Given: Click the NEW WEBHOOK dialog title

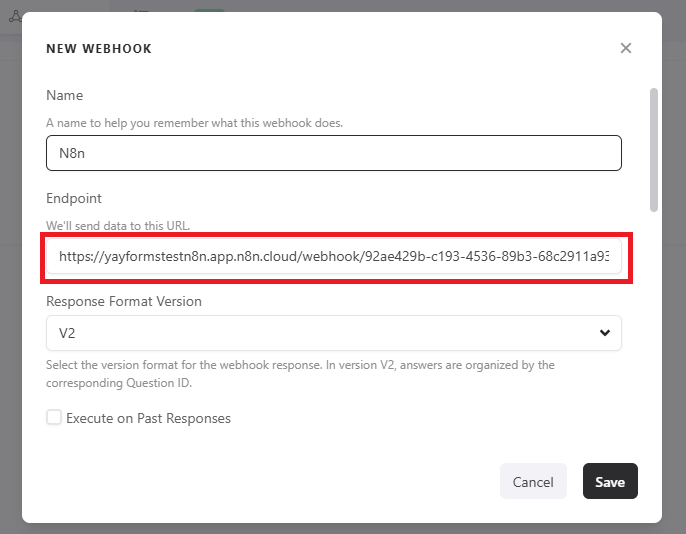Looking at the screenshot, I should (x=99, y=48).
